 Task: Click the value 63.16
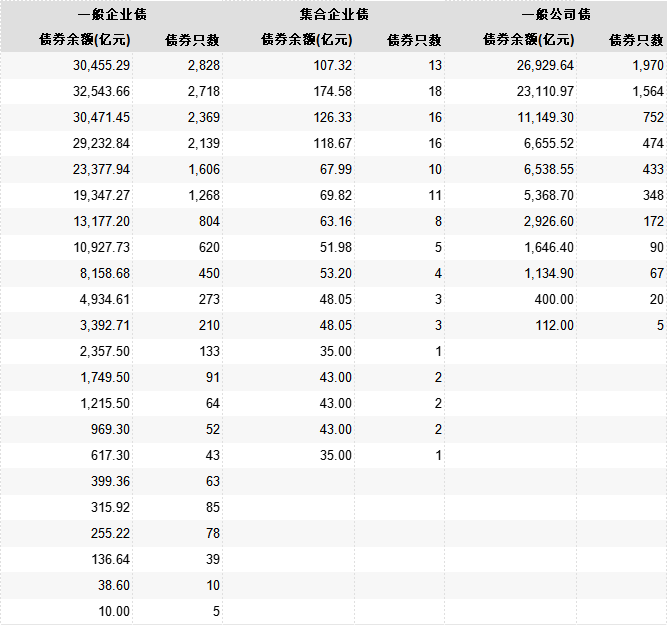(x=336, y=221)
